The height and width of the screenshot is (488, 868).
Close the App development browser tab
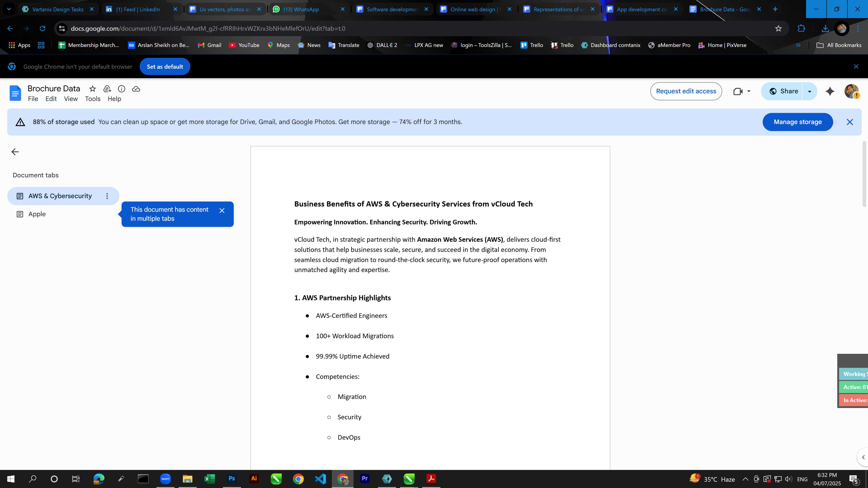pos(676,9)
